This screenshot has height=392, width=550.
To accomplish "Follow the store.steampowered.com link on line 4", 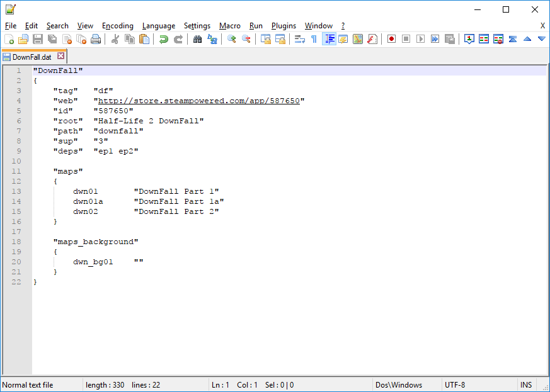I will 199,101.
